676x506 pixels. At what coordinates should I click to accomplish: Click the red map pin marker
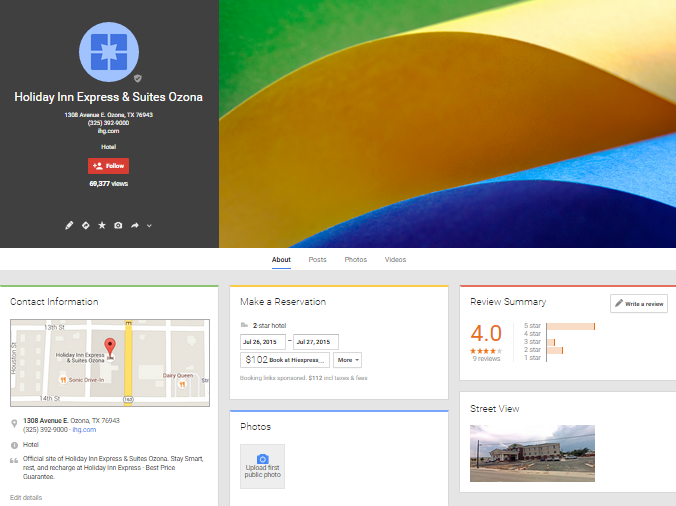click(x=111, y=347)
